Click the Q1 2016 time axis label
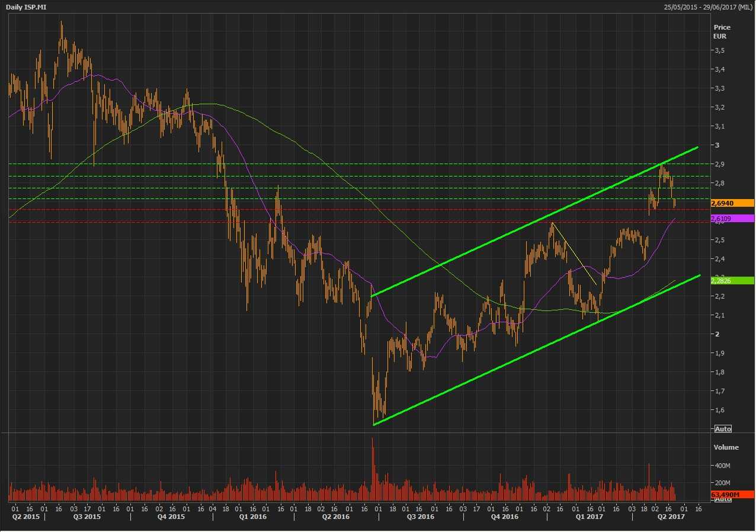 [253, 517]
